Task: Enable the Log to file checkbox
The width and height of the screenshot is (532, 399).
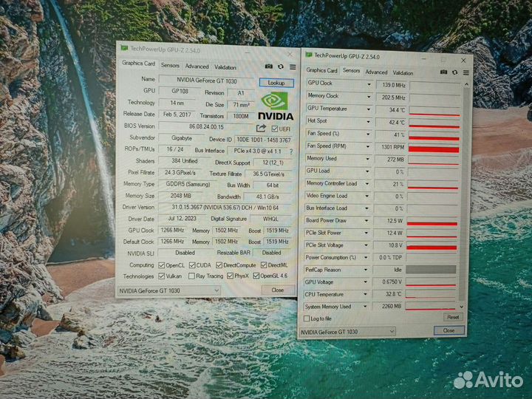Action: 307,318
